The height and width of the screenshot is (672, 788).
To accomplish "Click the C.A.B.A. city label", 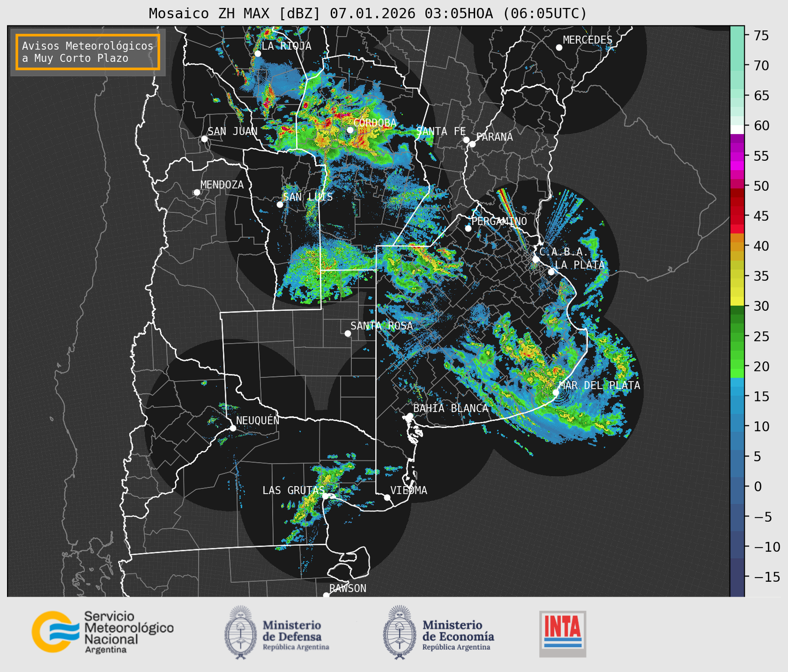I will (564, 252).
